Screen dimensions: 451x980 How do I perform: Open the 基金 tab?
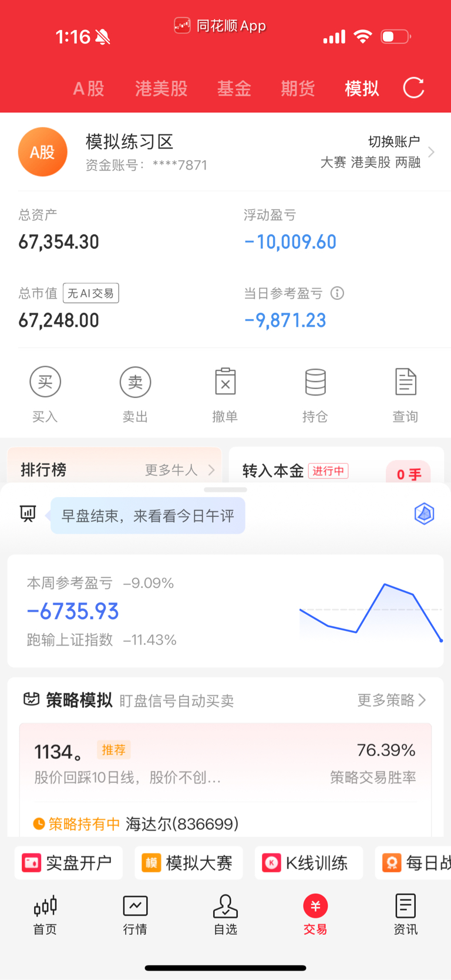pos(234,89)
